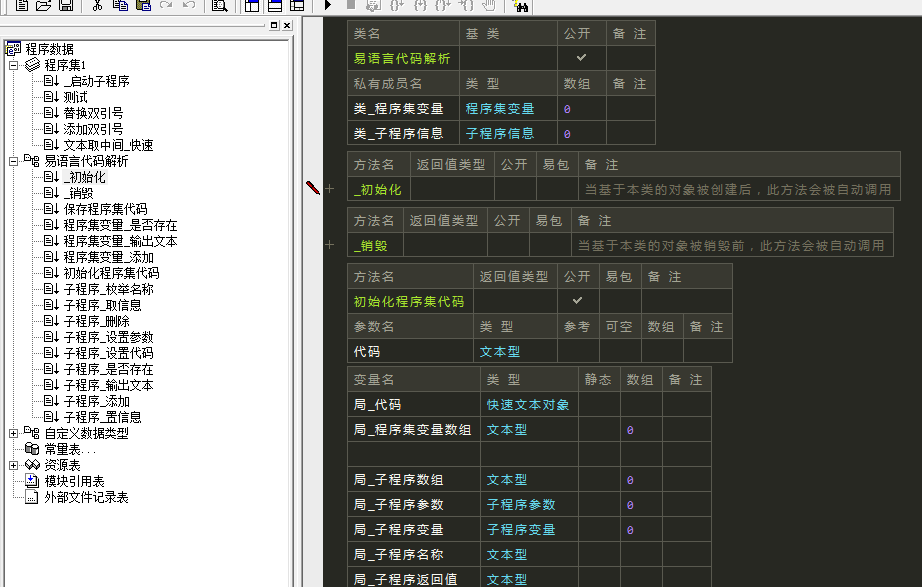Click the 常量表 icon
The height and width of the screenshot is (587, 922).
pos(32,449)
